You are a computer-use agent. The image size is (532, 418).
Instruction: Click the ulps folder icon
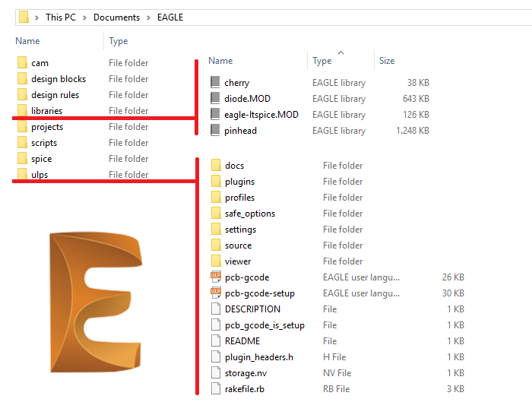coord(22,174)
